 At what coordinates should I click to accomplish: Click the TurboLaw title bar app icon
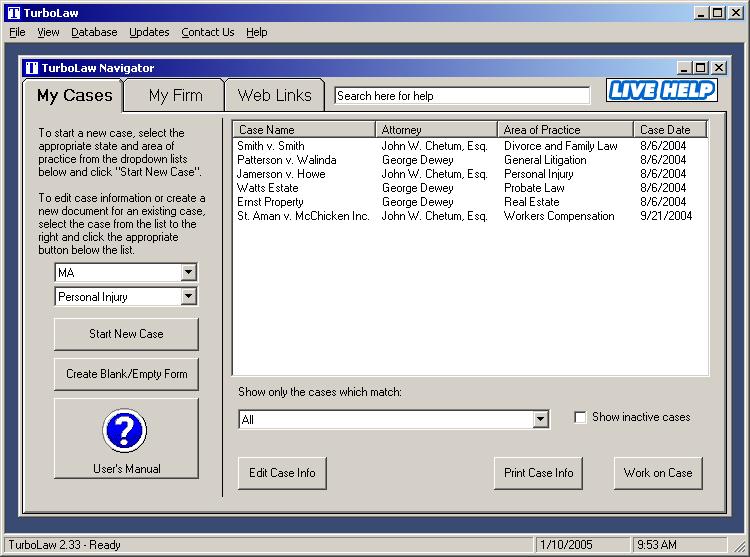(14, 13)
